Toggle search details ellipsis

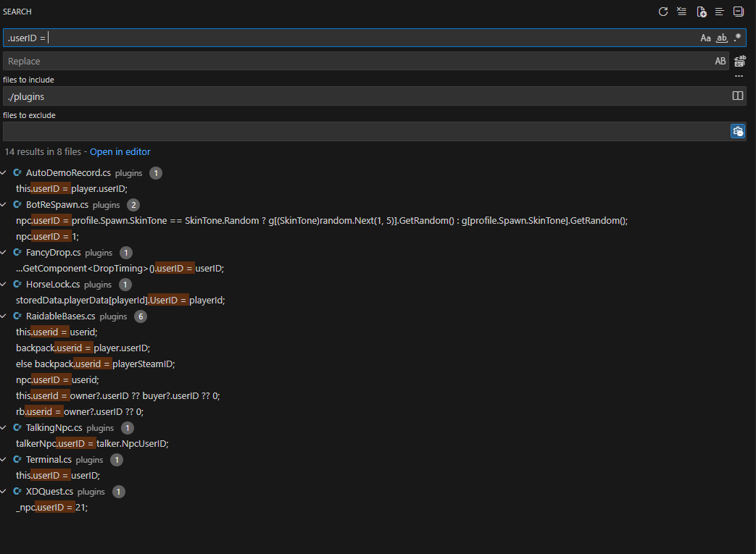(739, 76)
